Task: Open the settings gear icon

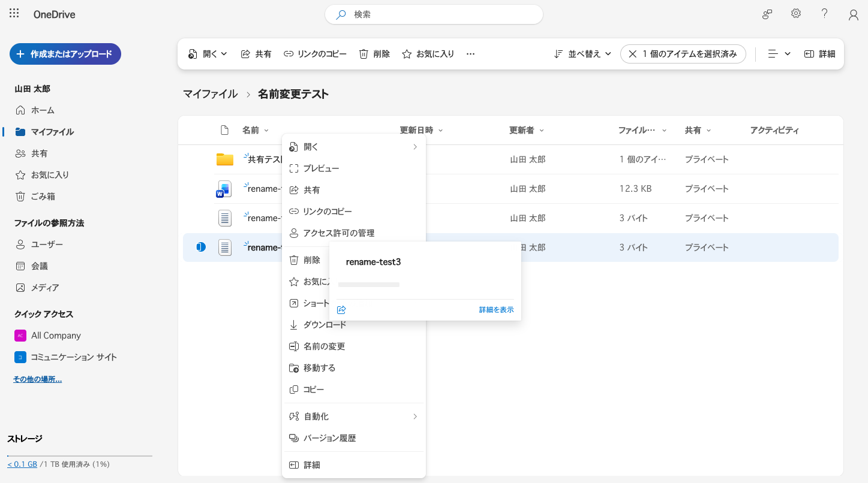Action: (x=796, y=14)
